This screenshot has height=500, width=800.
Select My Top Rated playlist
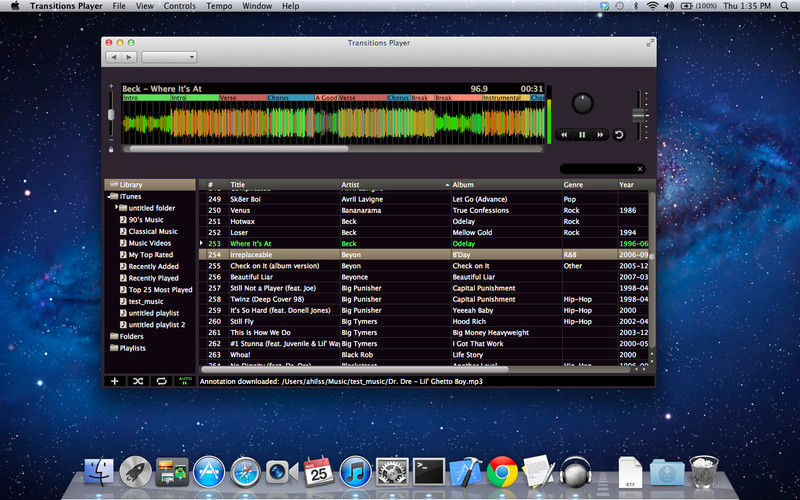click(151, 255)
